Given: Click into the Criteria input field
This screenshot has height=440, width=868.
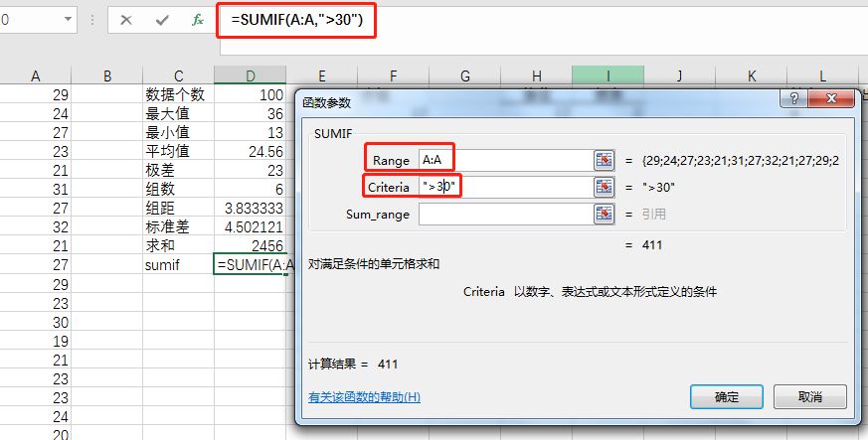Looking at the screenshot, I should [506, 188].
